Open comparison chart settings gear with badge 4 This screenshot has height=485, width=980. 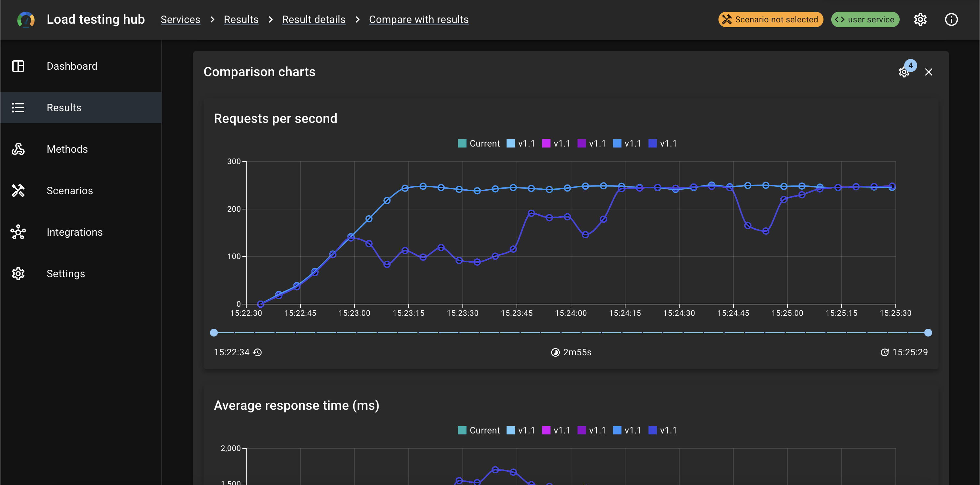click(x=904, y=72)
